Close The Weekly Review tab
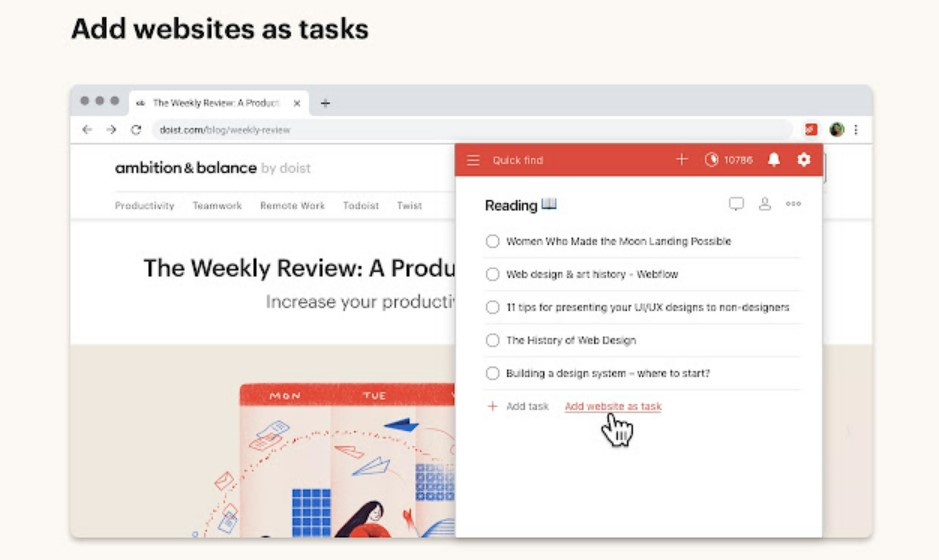939x560 pixels. pyautogui.click(x=297, y=103)
